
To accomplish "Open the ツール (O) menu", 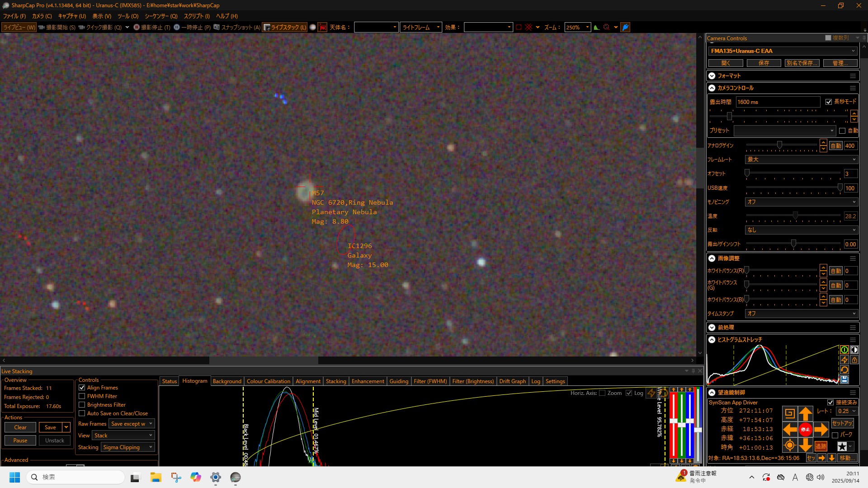I will point(127,16).
